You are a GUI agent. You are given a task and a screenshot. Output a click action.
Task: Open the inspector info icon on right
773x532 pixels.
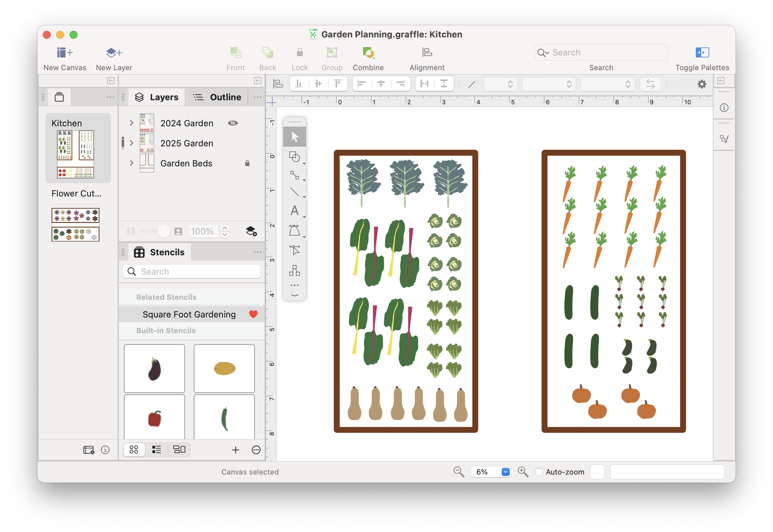[x=724, y=108]
